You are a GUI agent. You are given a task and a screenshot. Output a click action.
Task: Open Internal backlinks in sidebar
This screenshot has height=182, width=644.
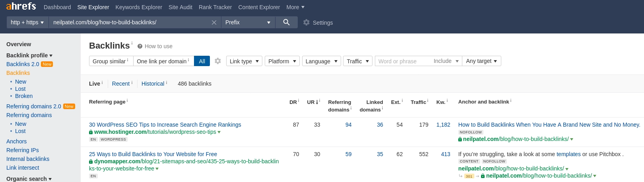tap(28, 159)
